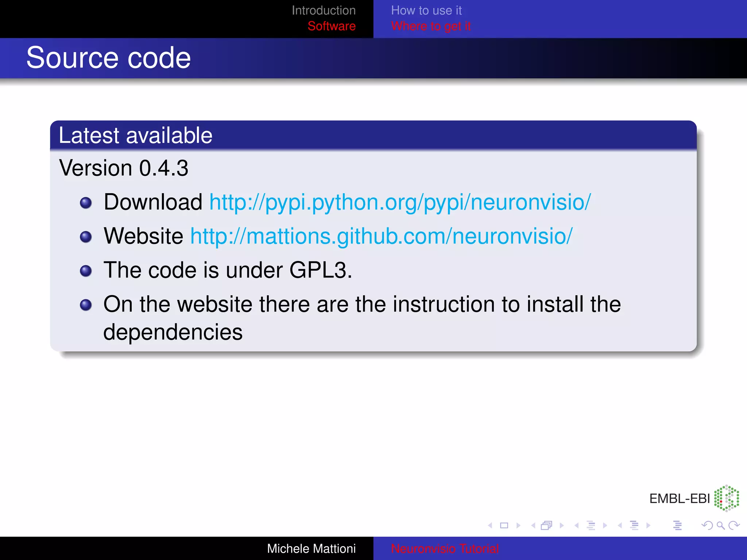The height and width of the screenshot is (560, 747).
Task: Click the 'EMBL-EBI' text label
Action: click(x=680, y=498)
